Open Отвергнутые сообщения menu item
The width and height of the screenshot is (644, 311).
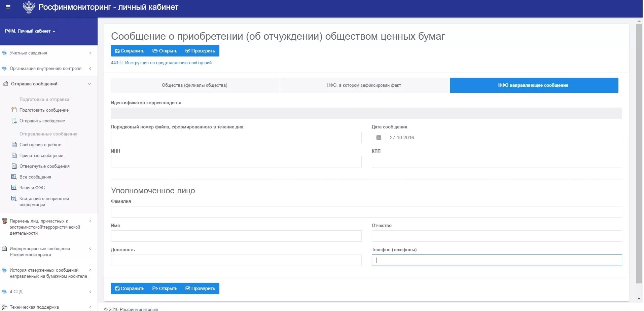tap(44, 166)
